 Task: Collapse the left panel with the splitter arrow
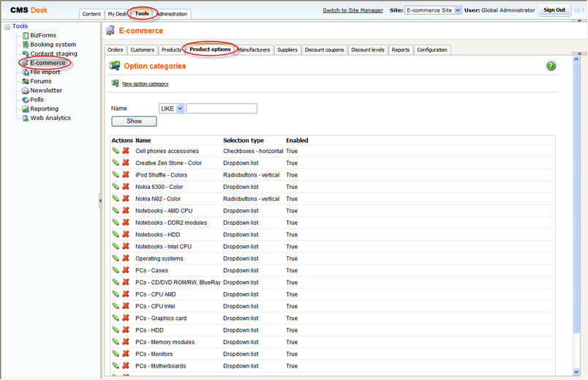point(100,201)
